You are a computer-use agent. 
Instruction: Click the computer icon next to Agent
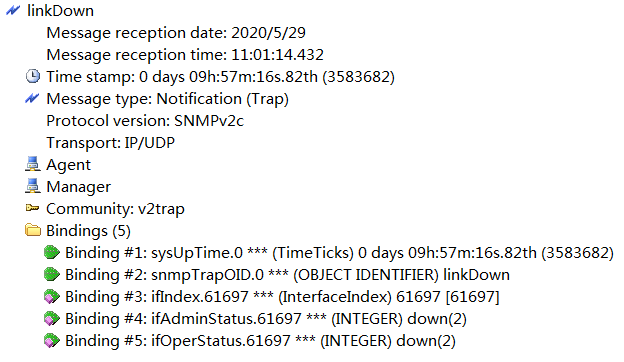tap(33, 164)
